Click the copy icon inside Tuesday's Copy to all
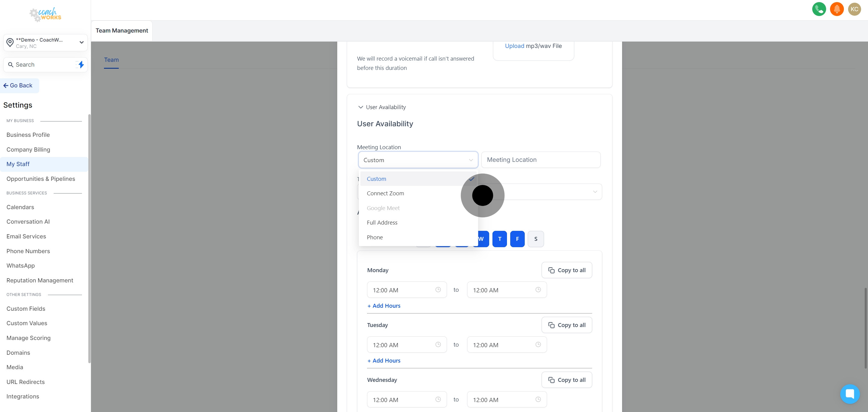Screen dimensions: 868x412 pyautogui.click(x=551, y=325)
